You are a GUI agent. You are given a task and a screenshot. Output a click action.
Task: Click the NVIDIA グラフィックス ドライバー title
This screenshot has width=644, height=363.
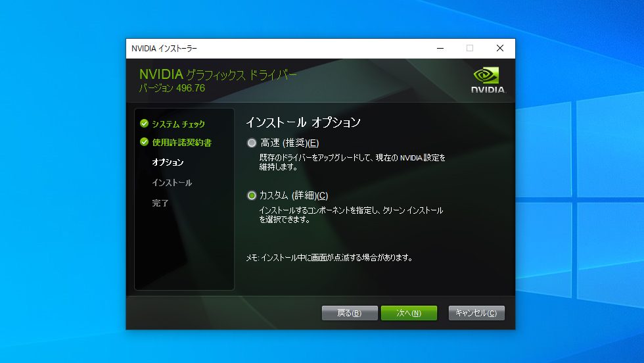pyautogui.click(x=218, y=74)
